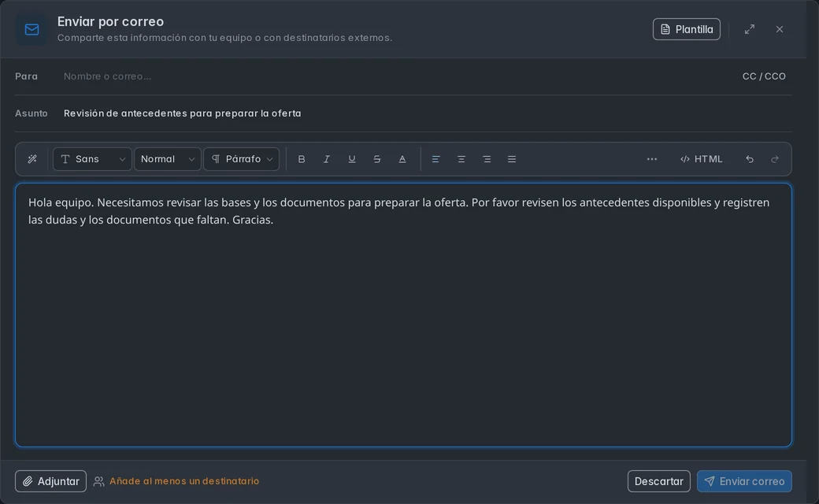Expand the dialog to full screen
This screenshot has width=819, height=504.
(x=750, y=29)
